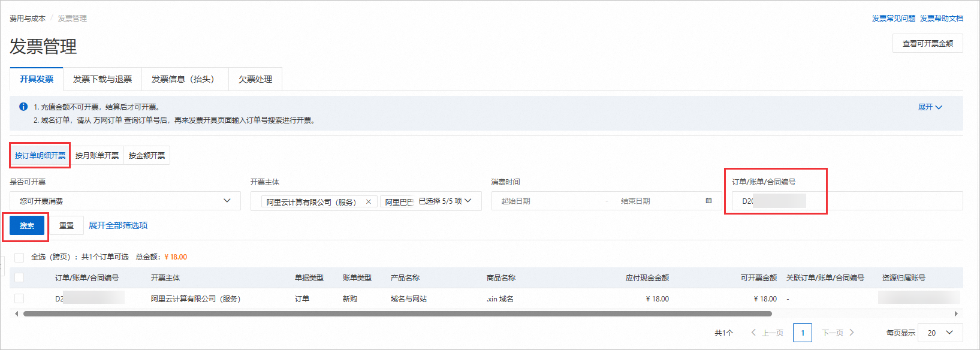Screen dimensions: 980x350
Task: Select 按月账单开票 mode
Action: coord(97,155)
